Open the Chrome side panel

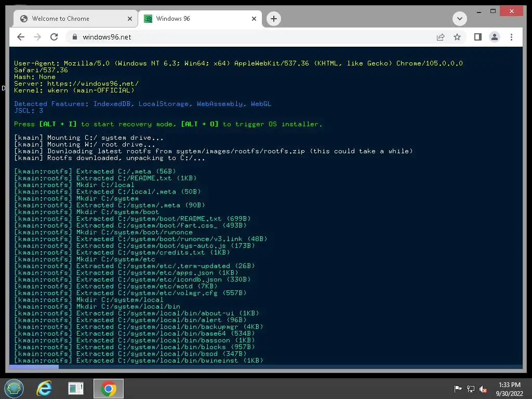[478, 37]
